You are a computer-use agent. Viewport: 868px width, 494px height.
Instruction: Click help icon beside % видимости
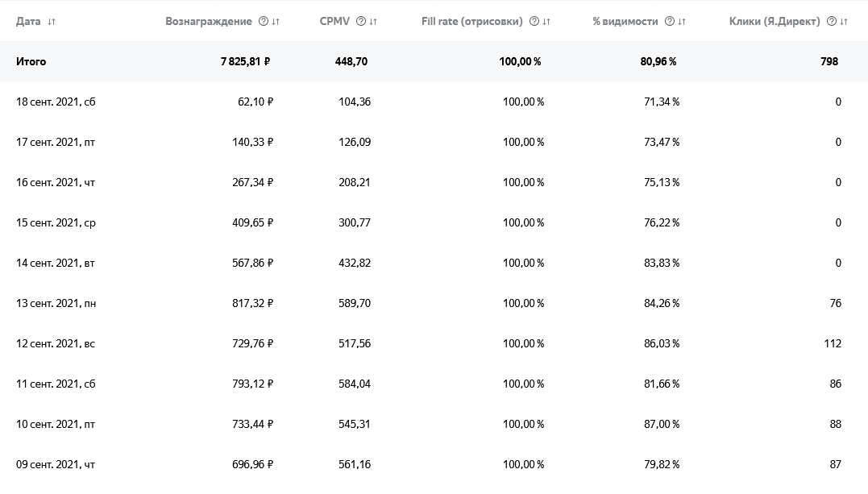pos(670,22)
